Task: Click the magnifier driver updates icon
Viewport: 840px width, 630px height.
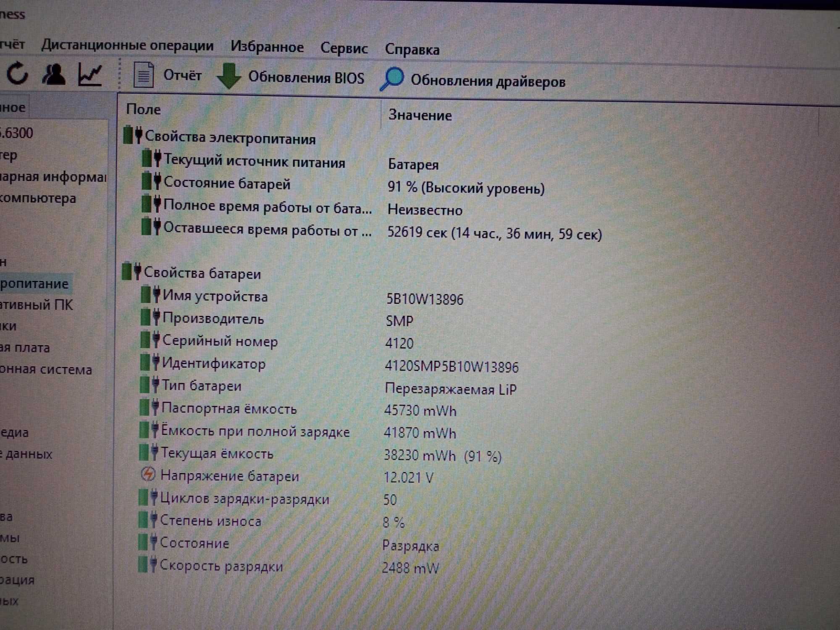Action: pos(391,79)
